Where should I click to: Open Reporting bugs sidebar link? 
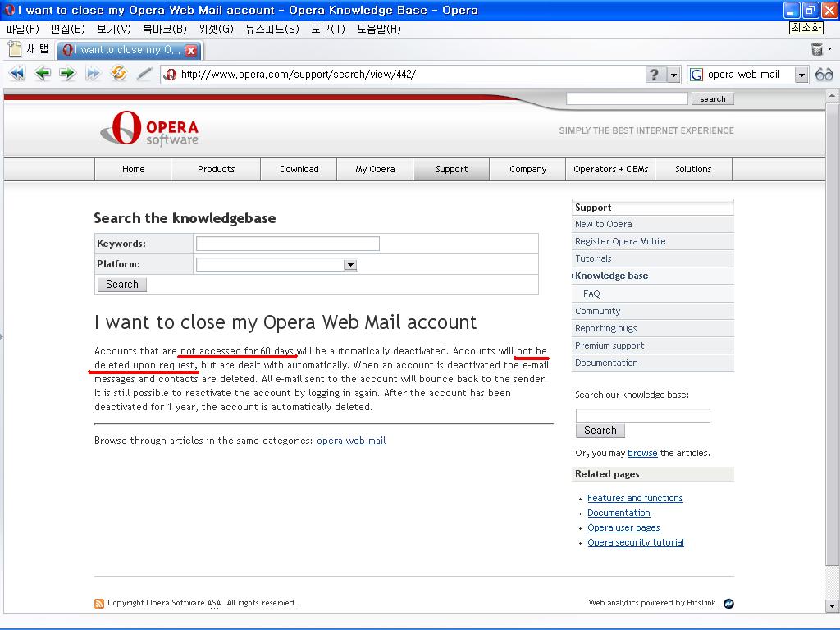[x=652, y=328]
